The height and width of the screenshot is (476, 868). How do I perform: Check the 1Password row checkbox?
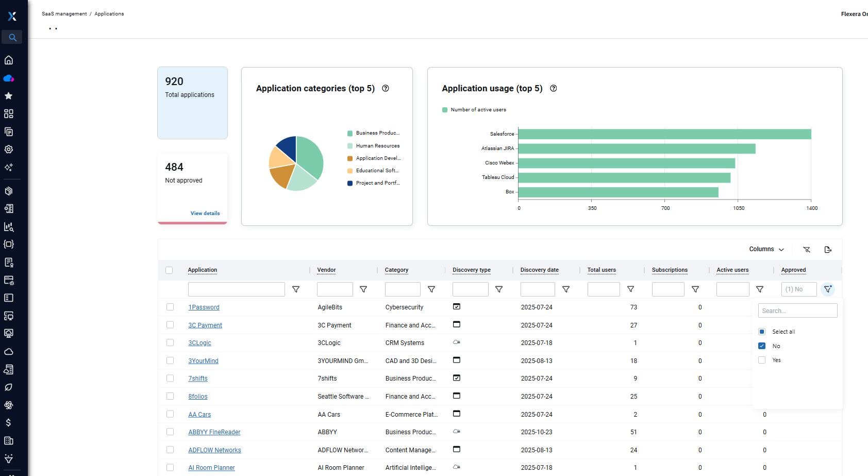pos(170,307)
